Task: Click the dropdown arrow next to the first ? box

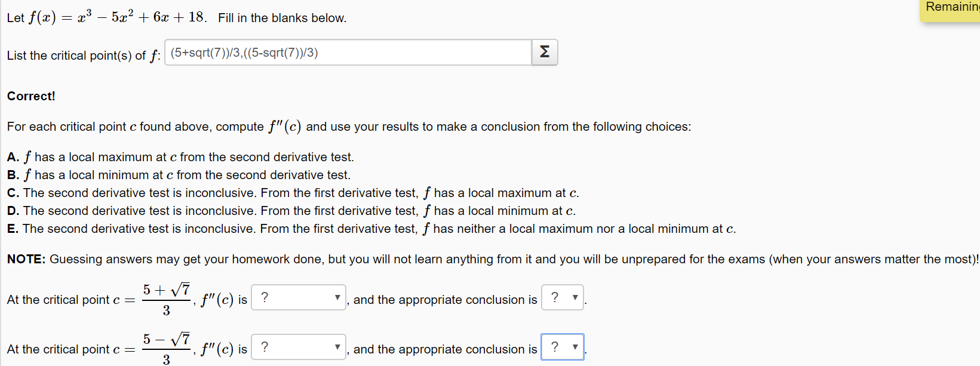Action: pyautogui.click(x=337, y=297)
